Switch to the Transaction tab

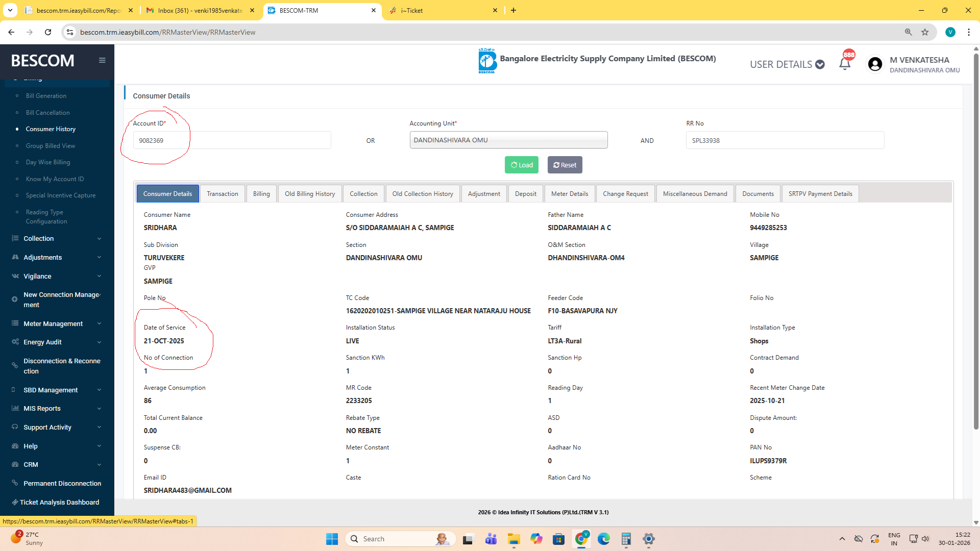(222, 193)
